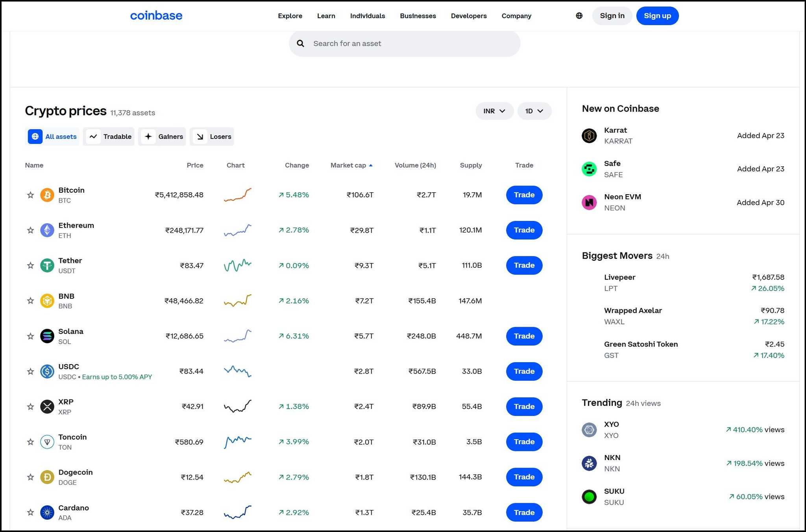Select the Bitcoin coin logo
Image resolution: width=806 pixels, height=532 pixels.
pos(47,195)
